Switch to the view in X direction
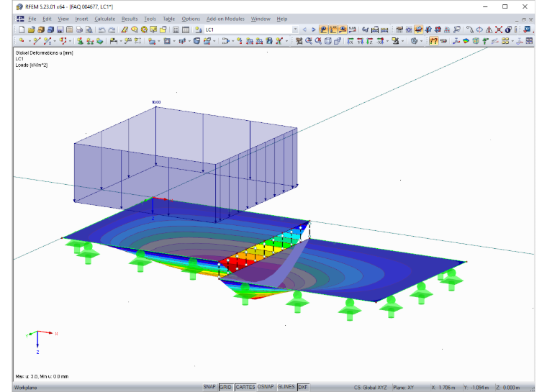The image size is (547, 392). pyautogui.click(x=351, y=41)
